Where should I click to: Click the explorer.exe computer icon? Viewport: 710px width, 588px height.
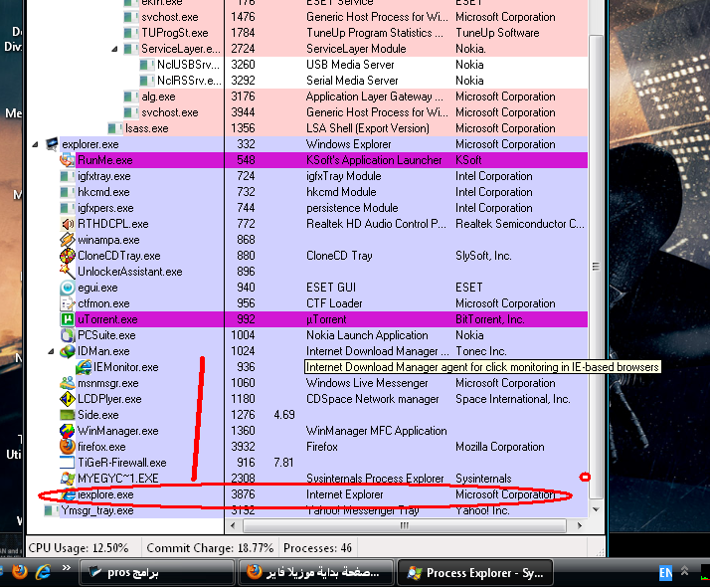52,144
